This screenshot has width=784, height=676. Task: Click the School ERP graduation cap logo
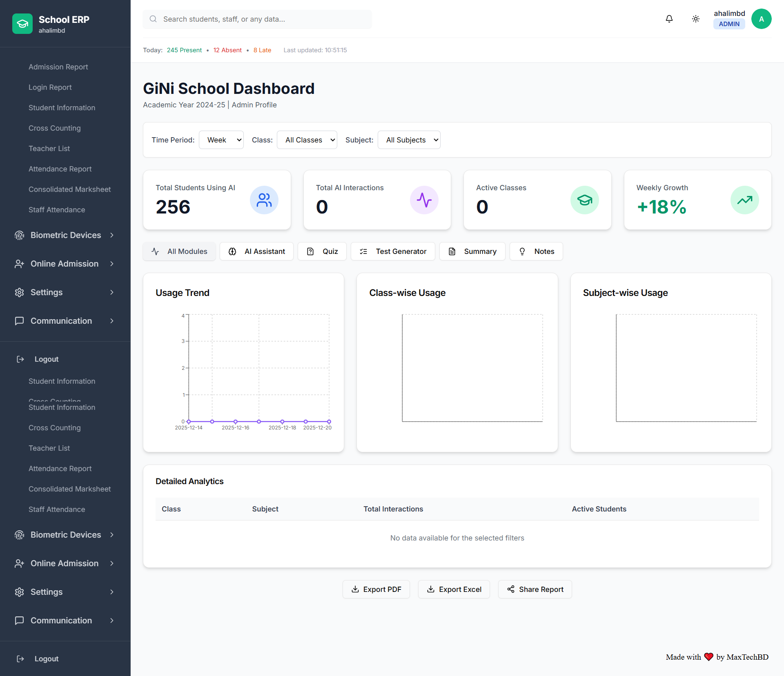tap(22, 24)
